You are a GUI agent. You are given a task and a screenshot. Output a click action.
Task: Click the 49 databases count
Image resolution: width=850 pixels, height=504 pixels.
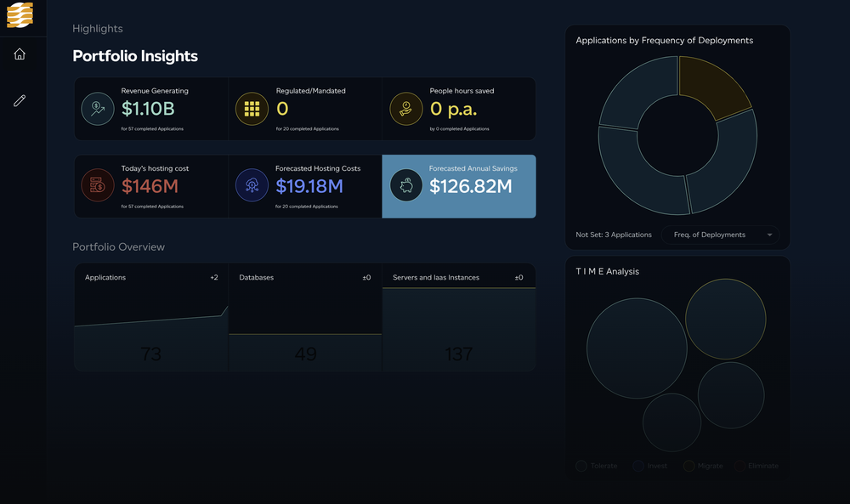coord(305,354)
